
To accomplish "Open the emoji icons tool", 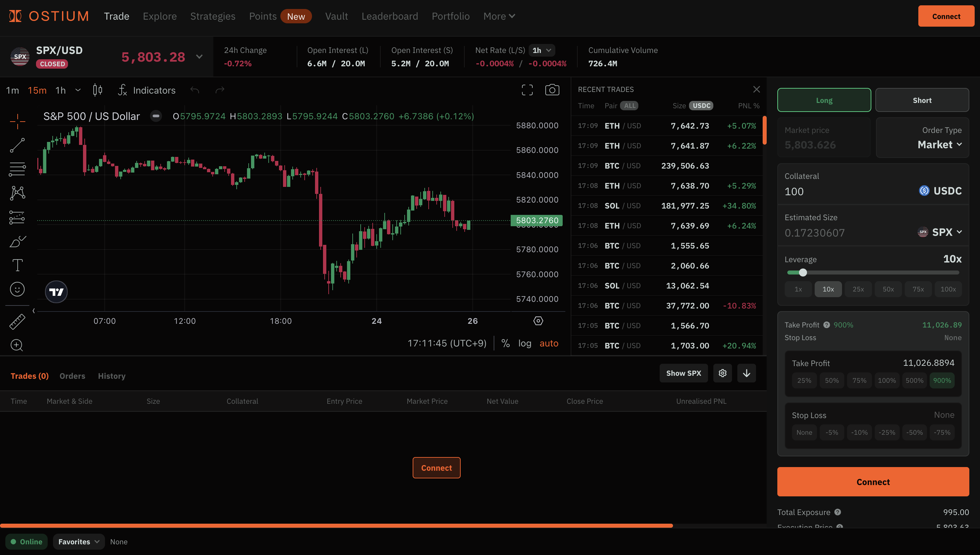I will pos(17,289).
